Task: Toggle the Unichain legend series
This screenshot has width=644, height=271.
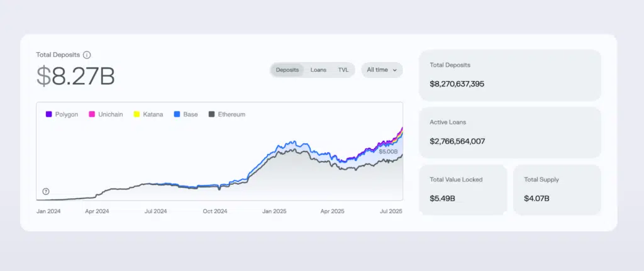Action: (105, 114)
